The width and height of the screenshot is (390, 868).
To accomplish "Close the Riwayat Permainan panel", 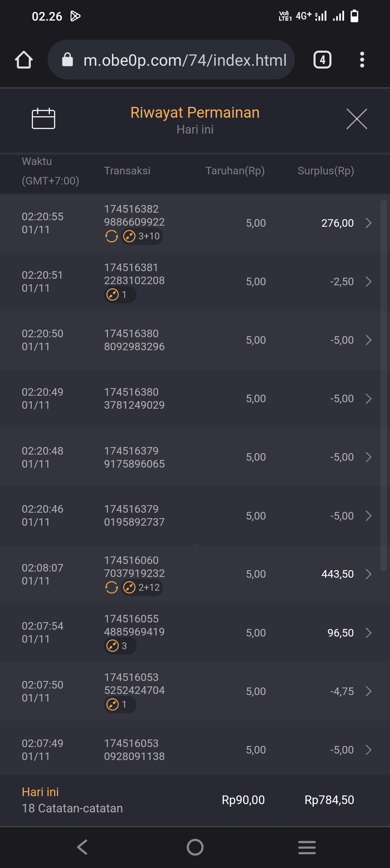I will 356,118.
